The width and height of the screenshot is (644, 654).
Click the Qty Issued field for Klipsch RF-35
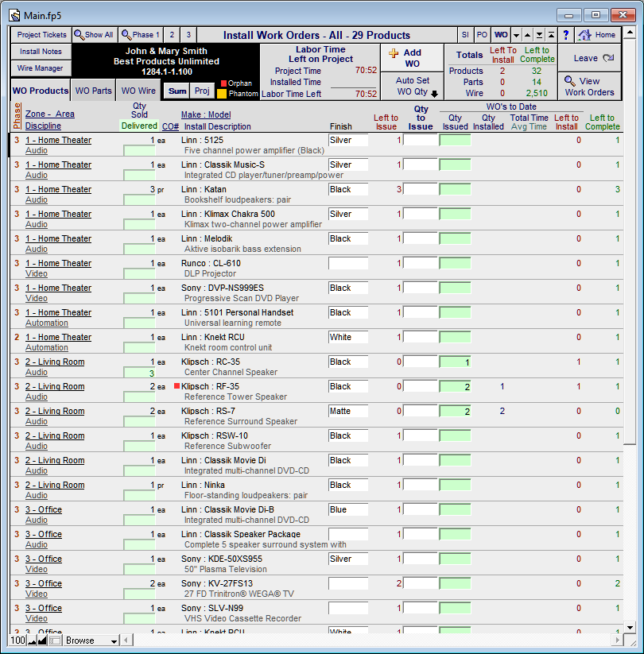point(455,387)
